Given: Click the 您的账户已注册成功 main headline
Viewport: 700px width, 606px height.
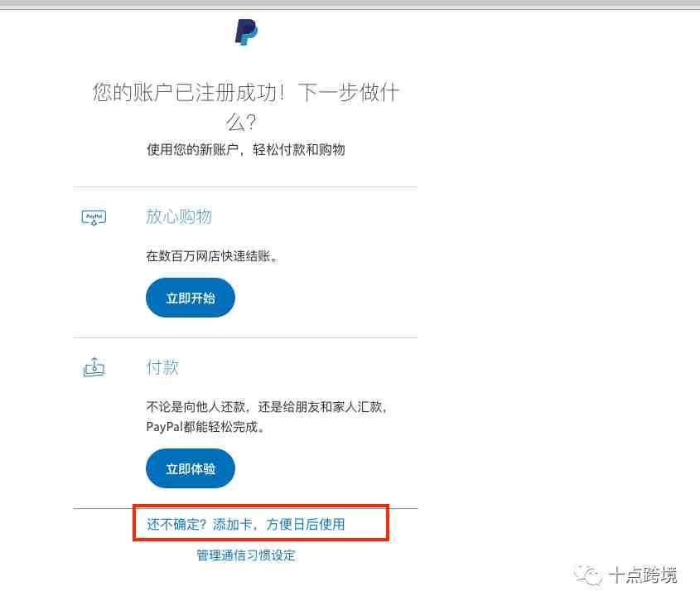Looking at the screenshot, I should pyautogui.click(x=245, y=107).
